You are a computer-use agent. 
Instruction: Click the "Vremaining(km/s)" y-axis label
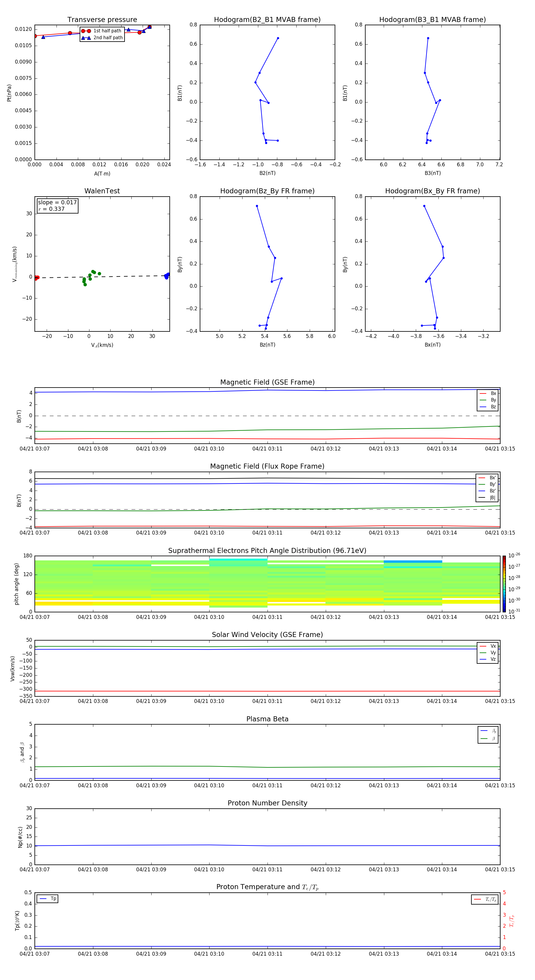point(15,264)
